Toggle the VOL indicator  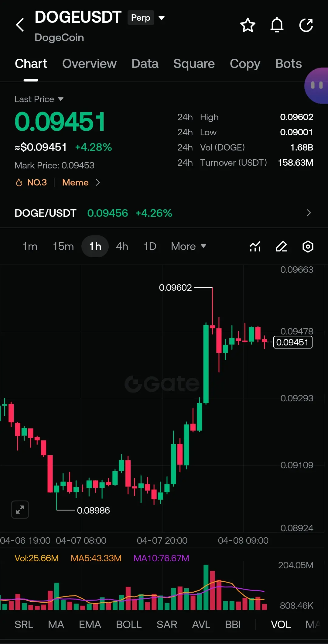click(x=281, y=625)
